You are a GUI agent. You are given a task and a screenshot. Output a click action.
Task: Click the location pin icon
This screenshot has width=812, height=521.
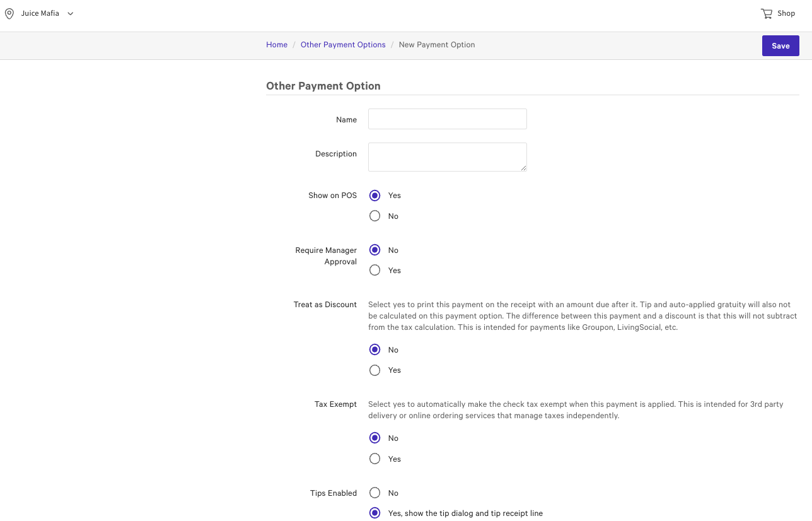pyautogui.click(x=9, y=13)
